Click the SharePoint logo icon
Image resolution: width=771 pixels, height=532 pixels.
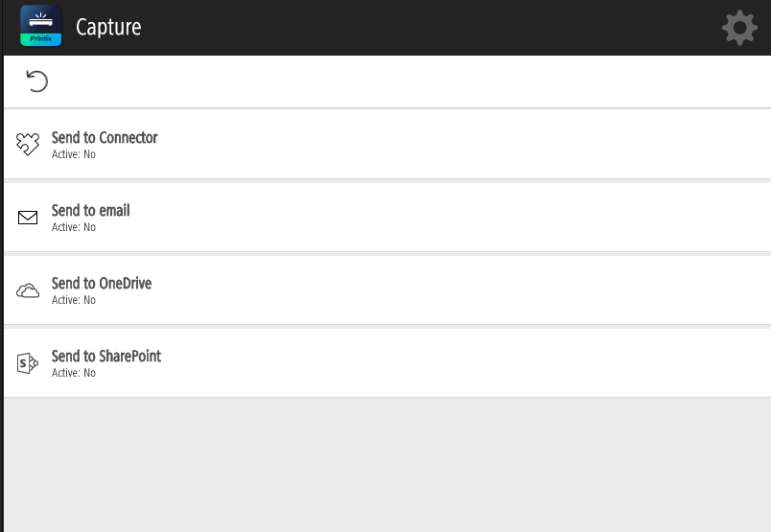pos(28,363)
